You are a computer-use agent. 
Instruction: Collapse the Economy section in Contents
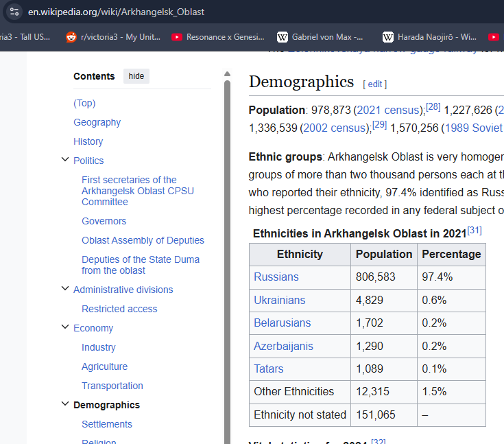click(x=65, y=327)
